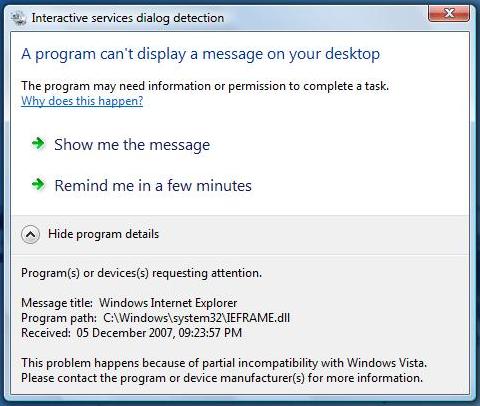Click the green arrow beside Show me the message

click(x=38, y=144)
